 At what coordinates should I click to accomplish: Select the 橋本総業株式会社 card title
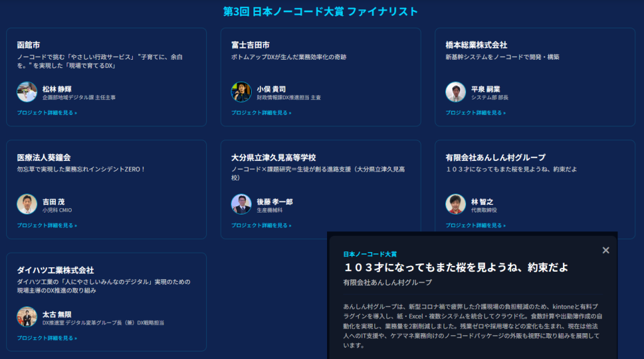click(x=477, y=45)
